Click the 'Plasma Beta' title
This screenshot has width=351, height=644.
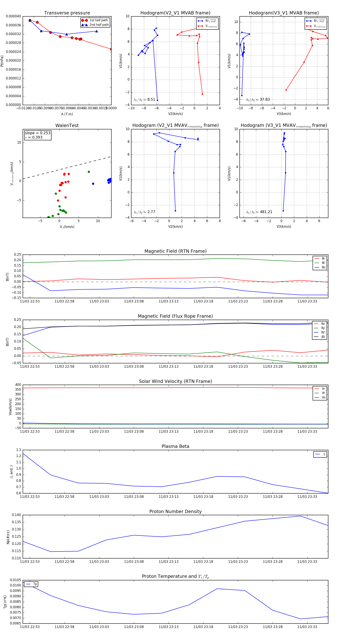175,447
